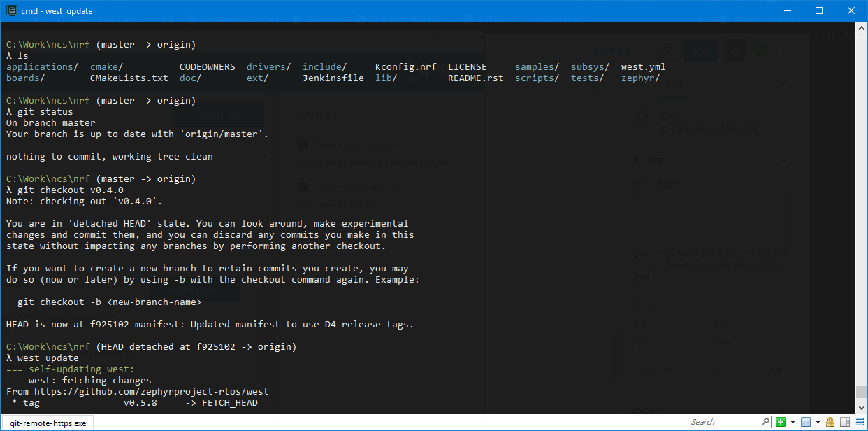
Task: Click the west.yml file name
Action: coord(643,67)
